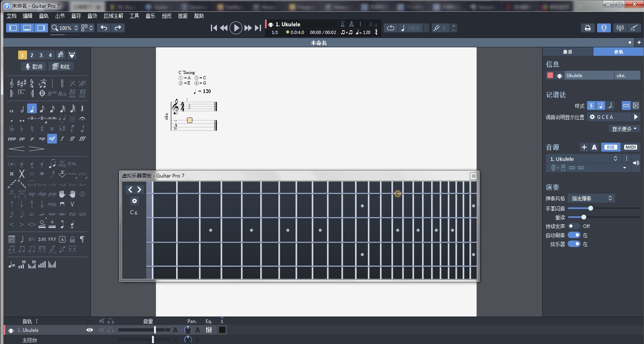Switch to the 曲目 tab
644x344 pixels.
pyautogui.click(x=568, y=52)
